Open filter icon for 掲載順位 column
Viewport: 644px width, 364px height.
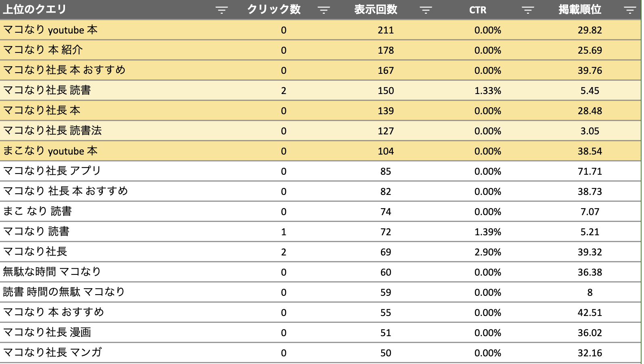tap(630, 10)
